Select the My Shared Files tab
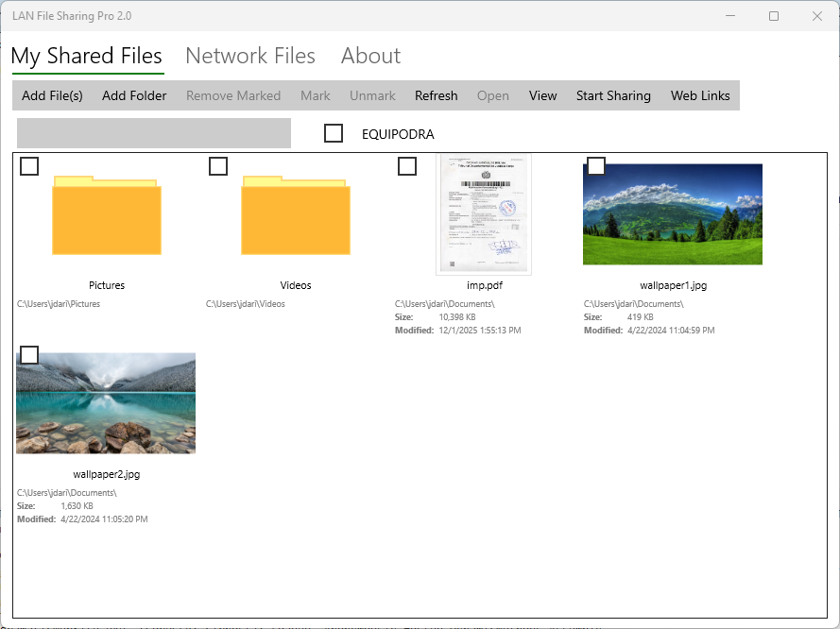 (87, 56)
